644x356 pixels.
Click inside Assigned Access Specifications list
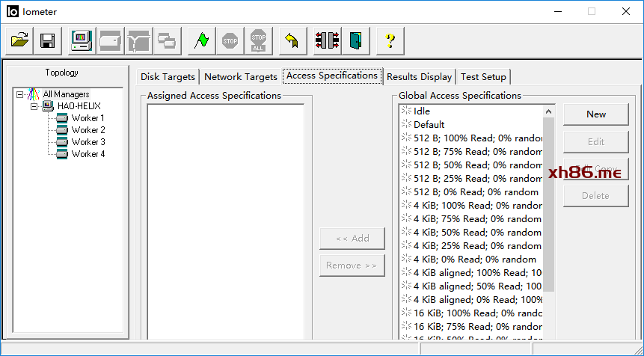(225, 221)
